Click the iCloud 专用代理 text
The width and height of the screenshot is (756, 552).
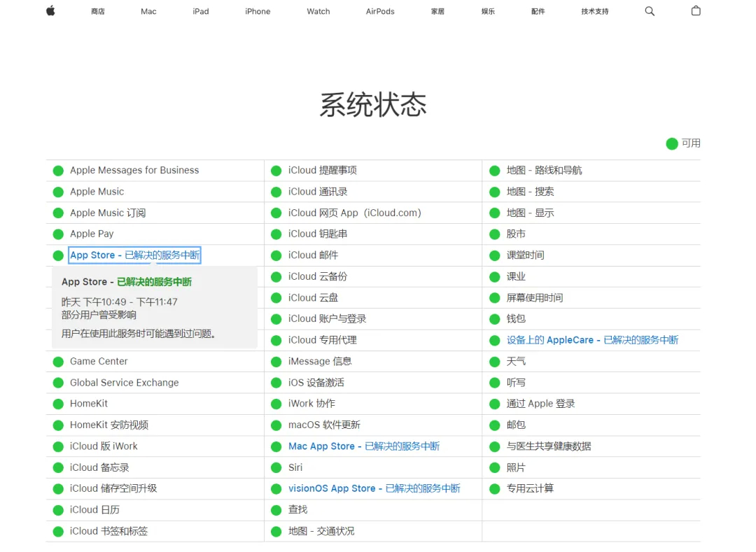323,340
